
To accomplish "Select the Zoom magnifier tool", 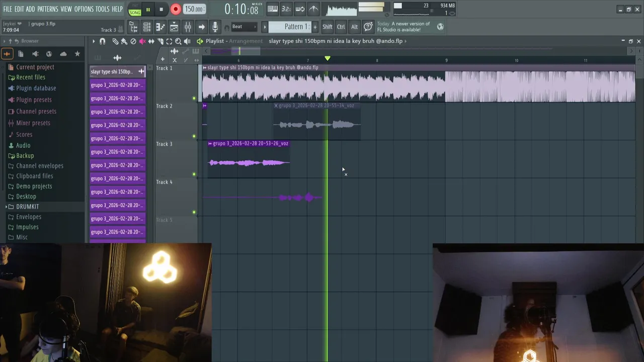I will [178, 41].
